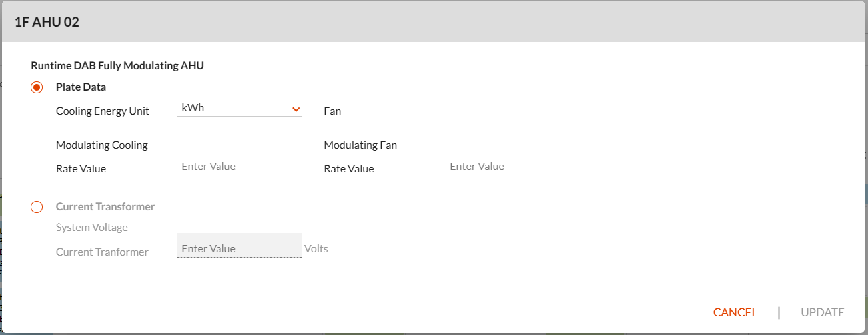Select the Current Transformer radio button

[x=37, y=207]
